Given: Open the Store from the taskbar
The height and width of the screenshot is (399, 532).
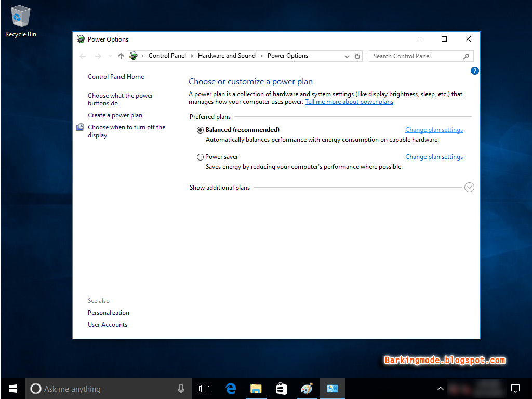Looking at the screenshot, I should pyautogui.click(x=281, y=389).
